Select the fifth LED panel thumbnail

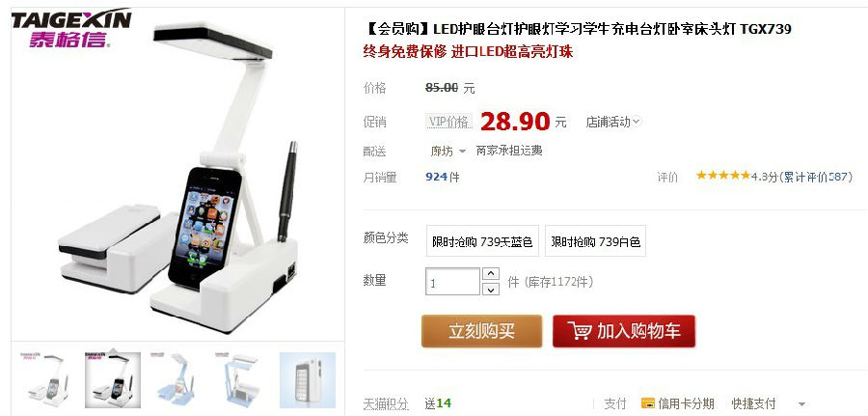(308, 380)
